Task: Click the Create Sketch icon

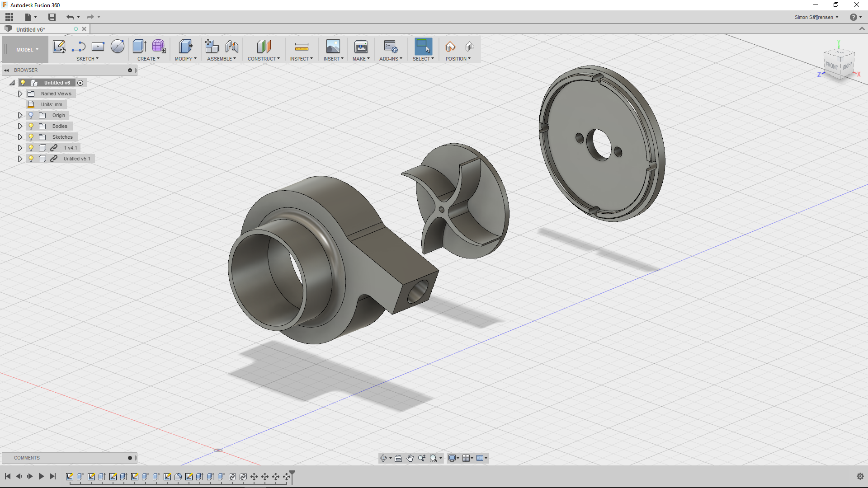Action: click(x=59, y=47)
